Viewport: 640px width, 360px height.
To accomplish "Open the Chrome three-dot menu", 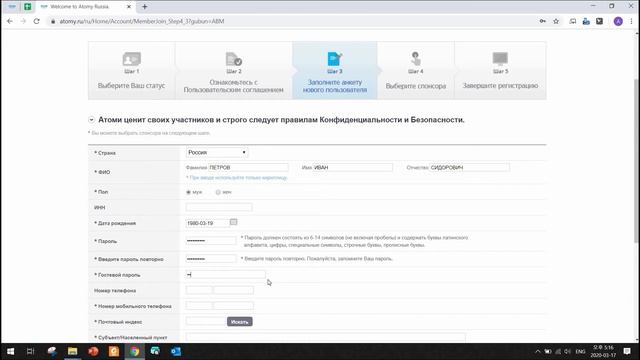I will 631,21.
